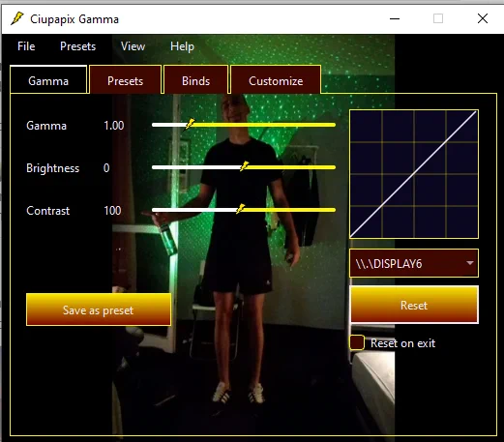504x442 pixels.
Task: Enable the Reset on exit checkbox
Action: 357,342
